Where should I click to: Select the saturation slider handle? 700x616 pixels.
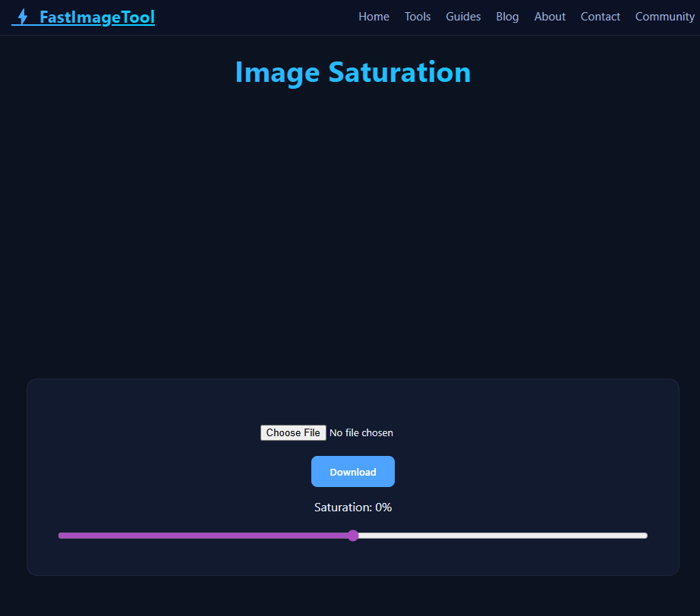pyautogui.click(x=352, y=535)
